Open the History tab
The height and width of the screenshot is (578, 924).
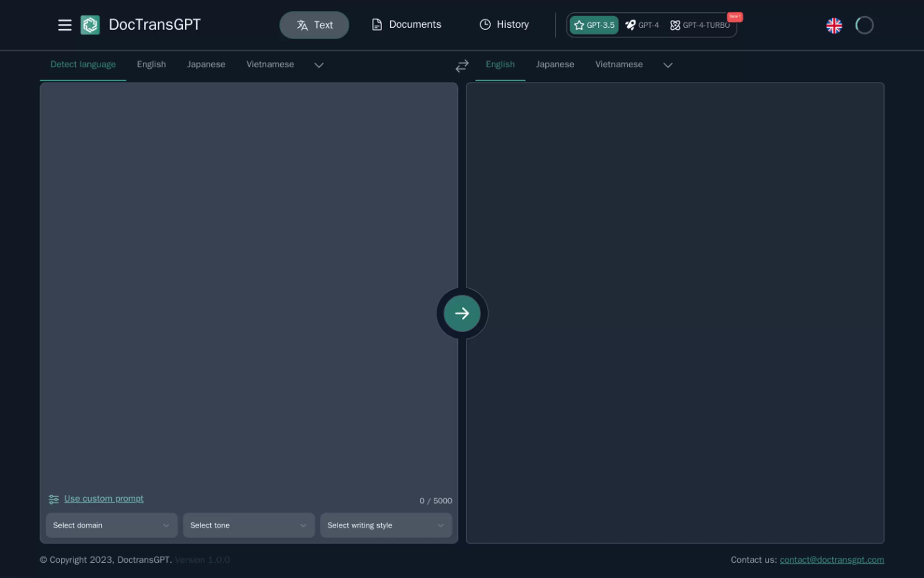pyautogui.click(x=504, y=24)
